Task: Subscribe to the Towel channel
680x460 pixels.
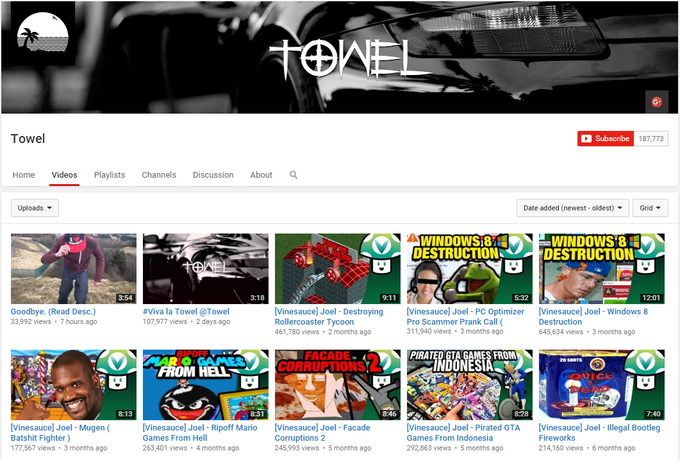Action: [x=605, y=139]
